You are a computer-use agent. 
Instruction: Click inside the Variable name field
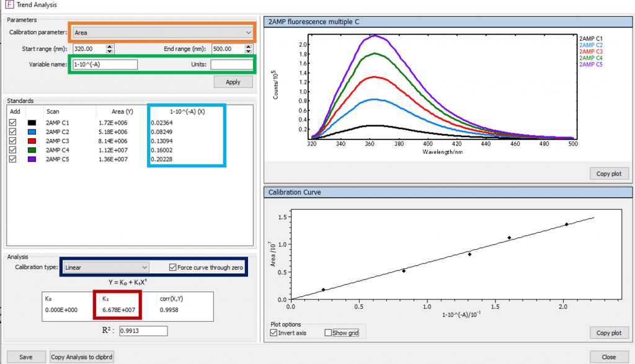pyautogui.click(x=105, y=64)
